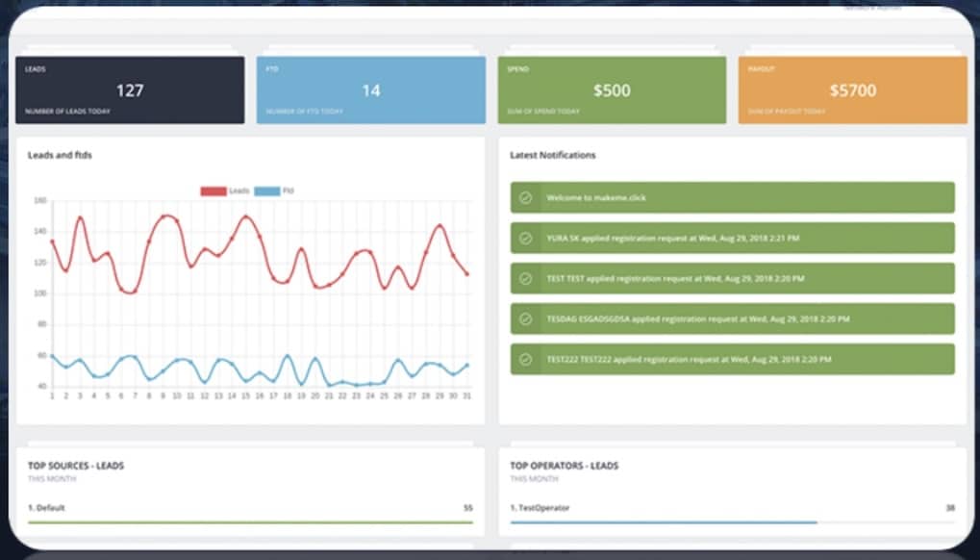This screenshot has width=980, height=560.
Task: Click the check icon beside "Welcome to makeme.click"
Action: (x=526, y=197)
